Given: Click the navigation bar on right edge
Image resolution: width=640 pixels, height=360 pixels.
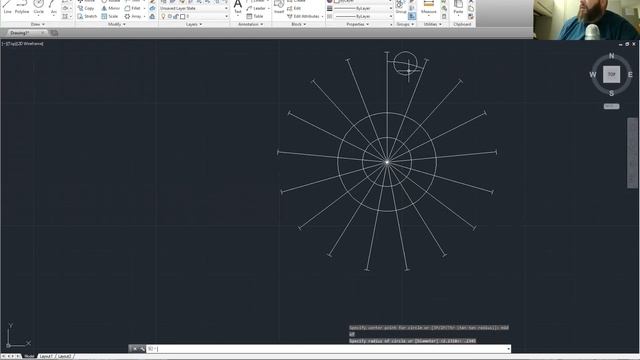Looking at the screenshot, I should [x=632, y=153].
